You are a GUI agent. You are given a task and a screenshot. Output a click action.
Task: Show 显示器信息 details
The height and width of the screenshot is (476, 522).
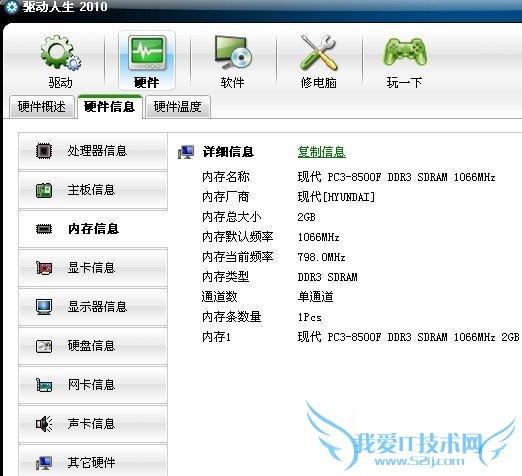tap(93, 307)
